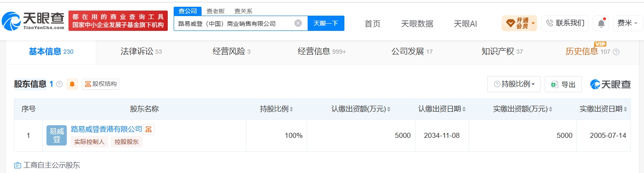This screenshot has width=644, height=173.
Task: Click the 股东名称 column header
Action: 144,109
